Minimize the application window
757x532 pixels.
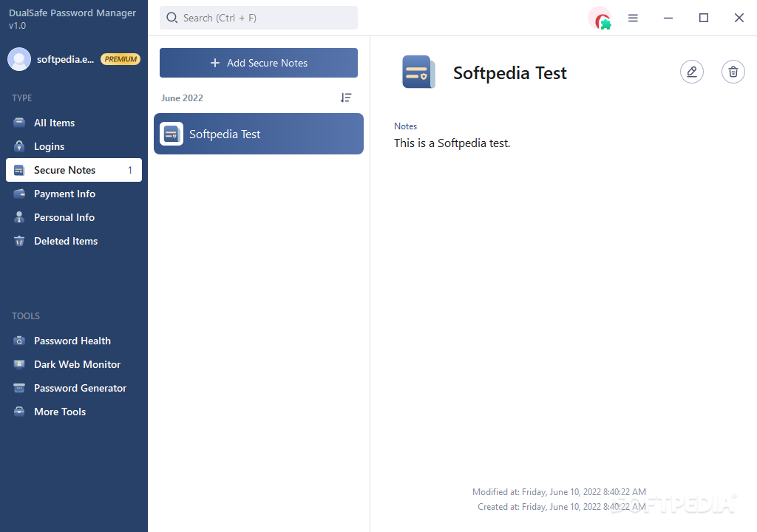point(668,18)
